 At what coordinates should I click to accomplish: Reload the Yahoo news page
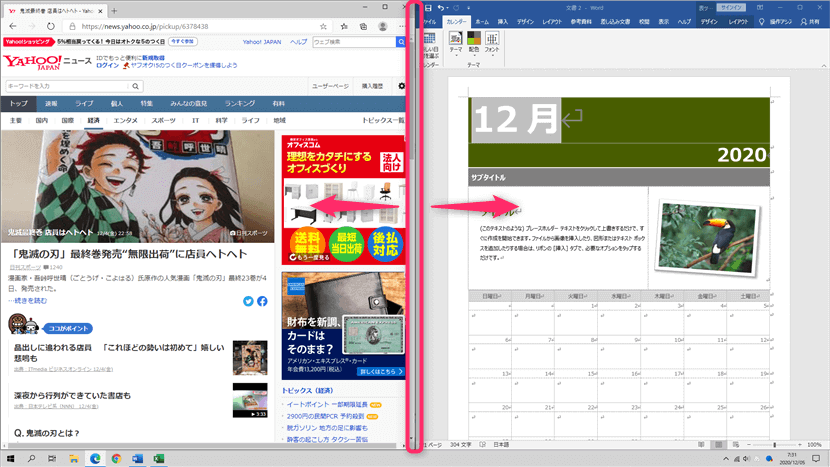[50, 26]
